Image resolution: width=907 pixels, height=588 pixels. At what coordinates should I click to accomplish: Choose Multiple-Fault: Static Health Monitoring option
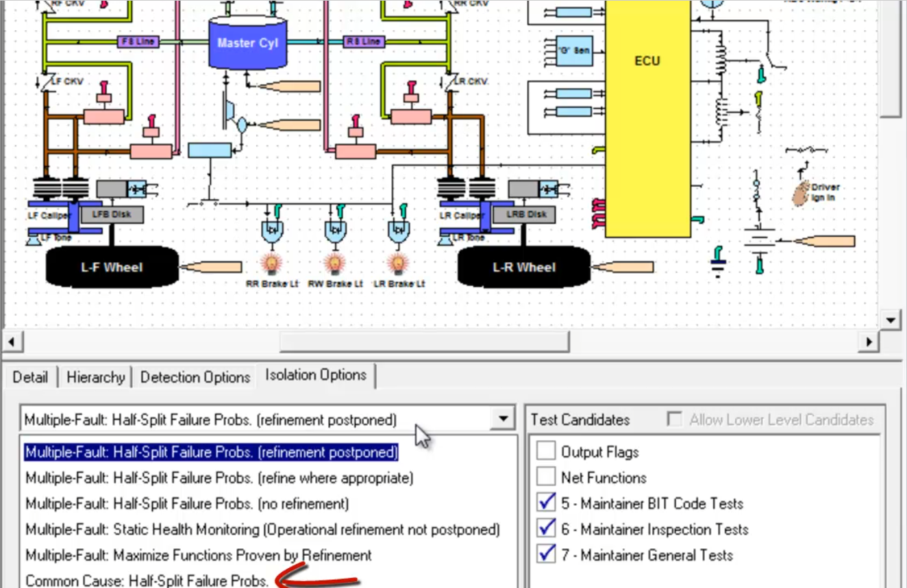(262, 529)
